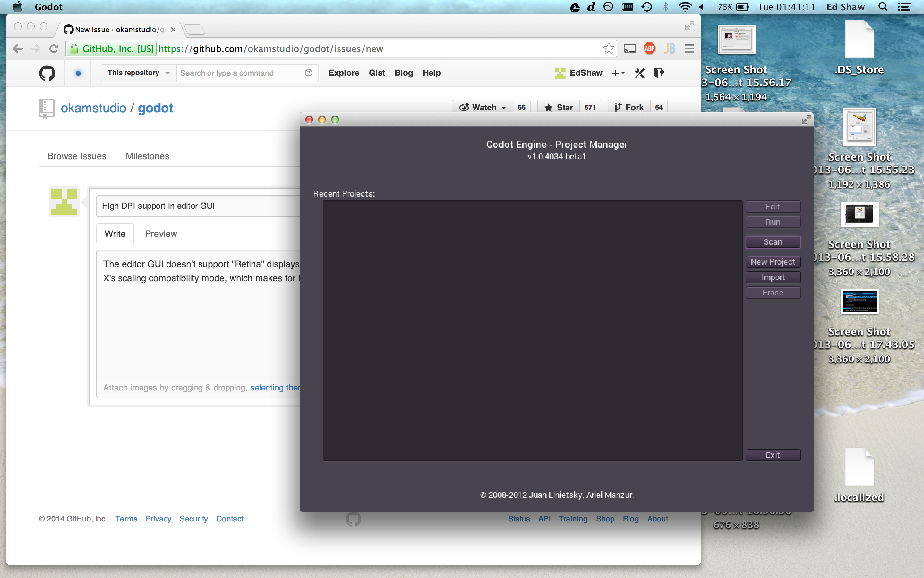Open Spotlight search magnifier icon
The height and width of the screenshot is (578, 924).
coord(883,7)
